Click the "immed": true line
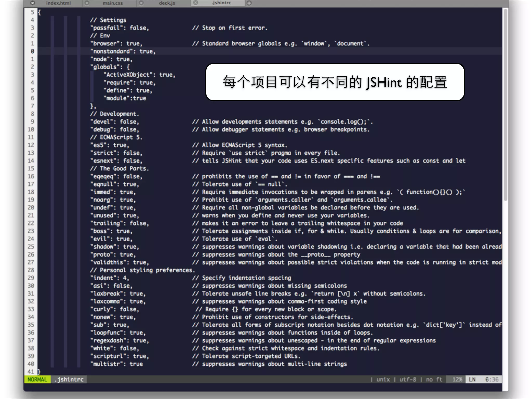 (113, 192)
